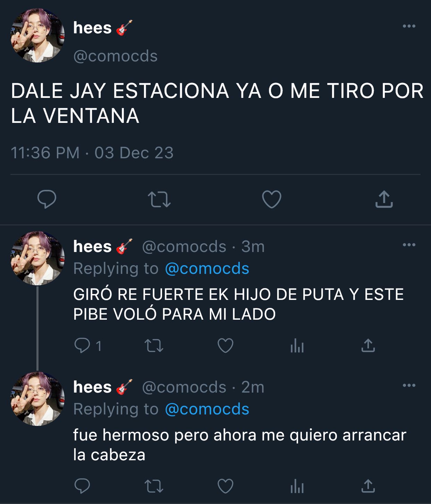431x504 pixels.
Task: Like the 'fue hermoso pero ahora' tweet
Action: (x=225, y=486)
